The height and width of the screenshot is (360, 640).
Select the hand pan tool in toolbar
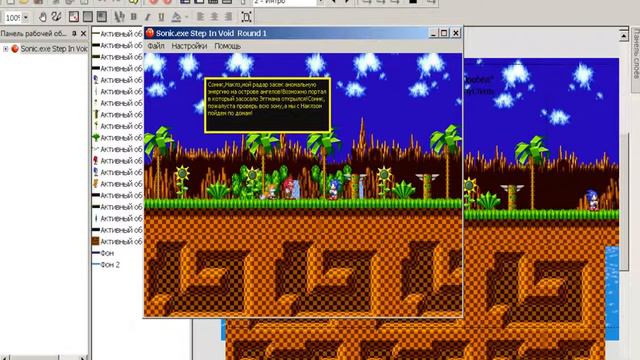[x=42, y=17]
